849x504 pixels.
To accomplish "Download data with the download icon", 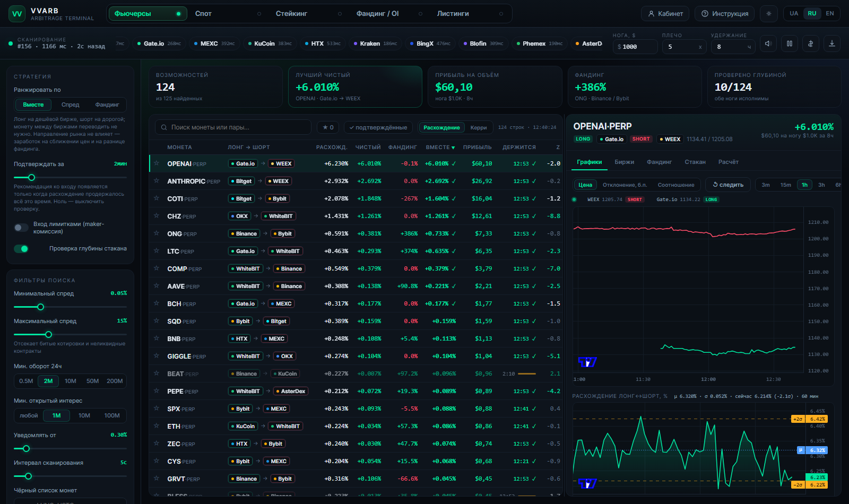I will (x=831, y=44).
